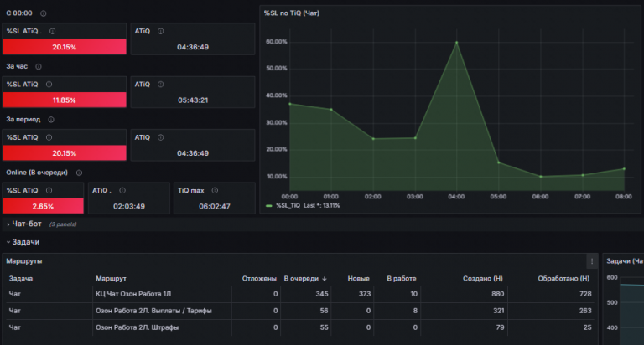This screenshot has width=644, height=345.
Task: Click the КЦ Чат Озон Работа 1Л row
Action: 300,294
